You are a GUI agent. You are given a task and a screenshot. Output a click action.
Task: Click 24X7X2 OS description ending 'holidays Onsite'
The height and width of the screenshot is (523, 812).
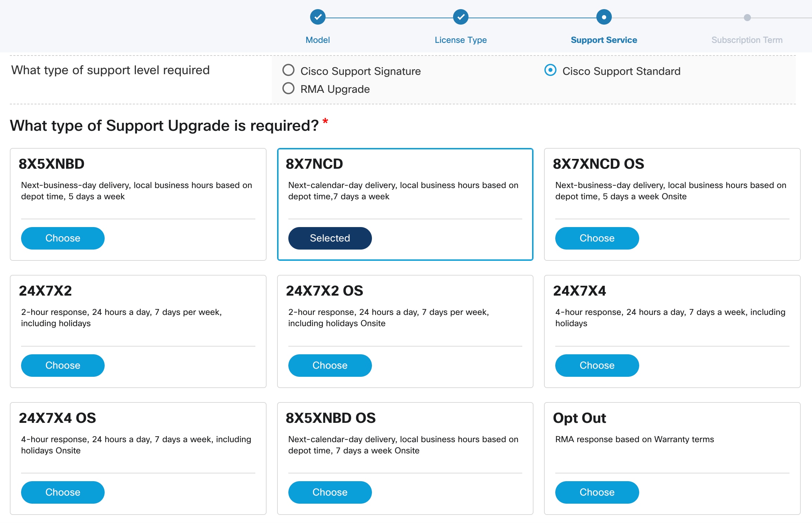click(388, 318)
